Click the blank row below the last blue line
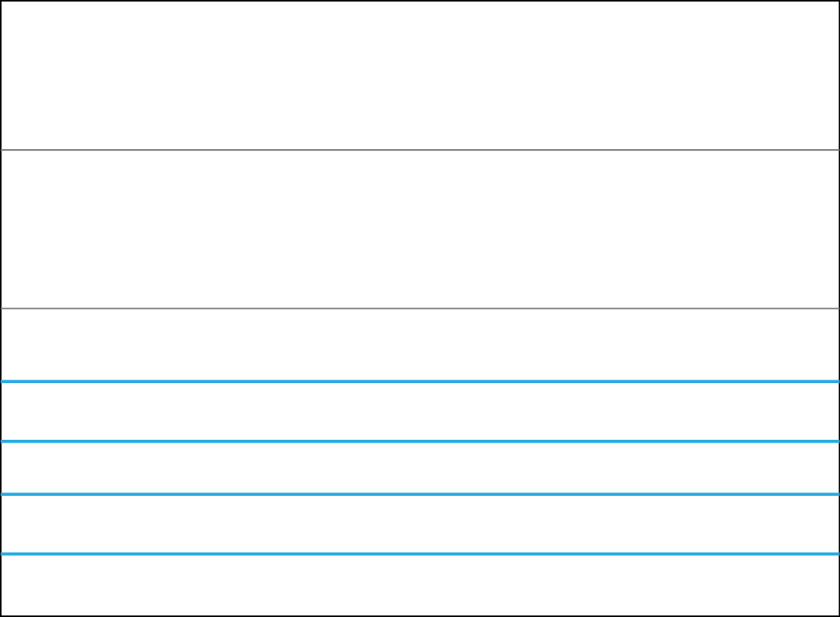This screenshot has width=840, height=617. [420, 584]
